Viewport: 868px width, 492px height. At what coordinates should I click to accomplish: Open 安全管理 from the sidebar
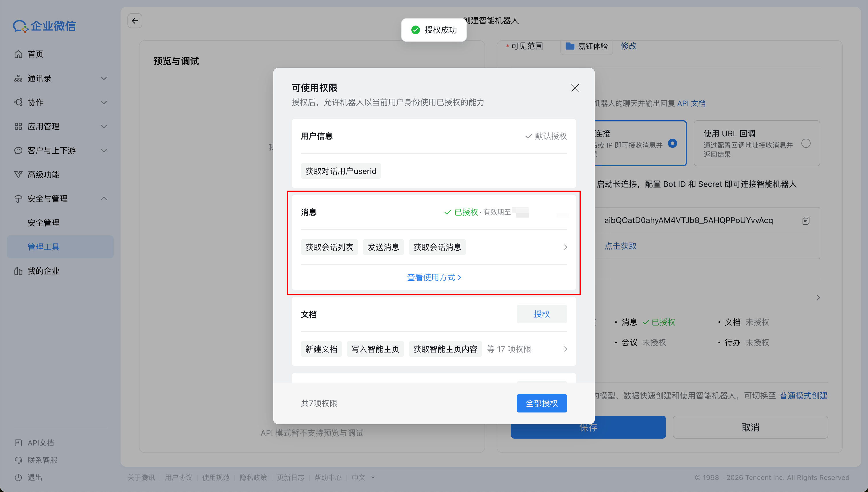point(44,222)
